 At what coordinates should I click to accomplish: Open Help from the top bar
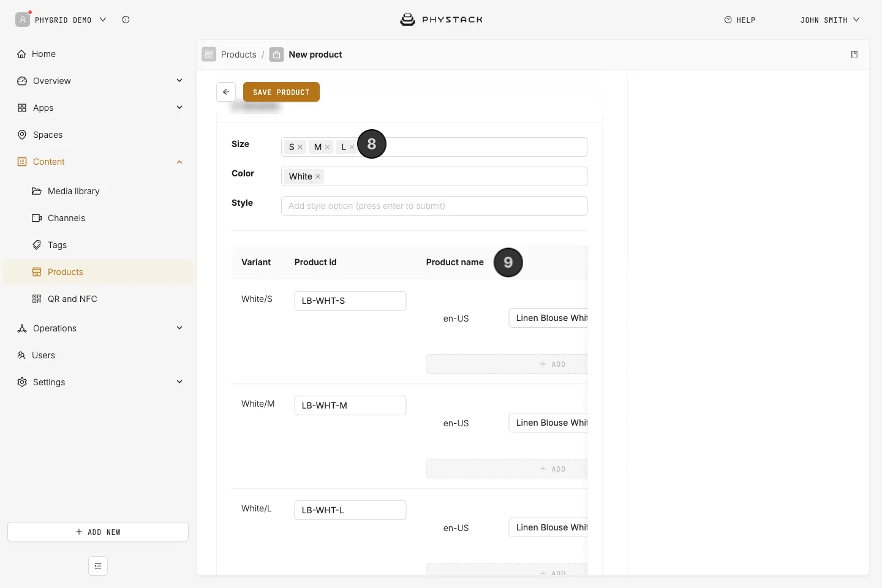click(740, 20)
